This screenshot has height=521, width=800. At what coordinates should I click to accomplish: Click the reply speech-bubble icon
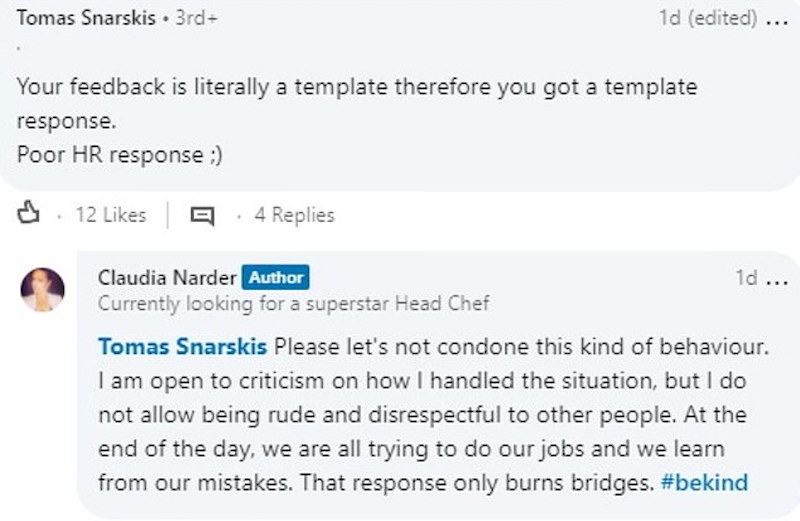[x=202, y=215]
